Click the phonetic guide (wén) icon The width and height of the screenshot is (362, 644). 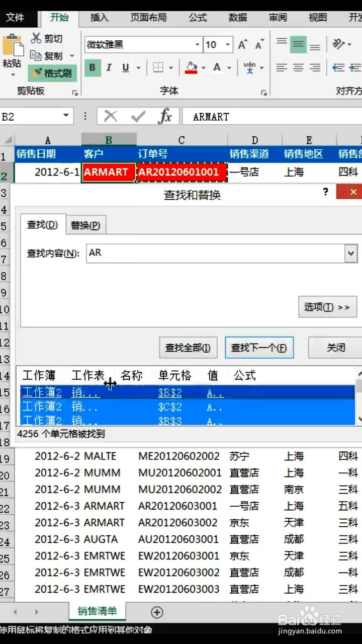(x=250, y=67)
